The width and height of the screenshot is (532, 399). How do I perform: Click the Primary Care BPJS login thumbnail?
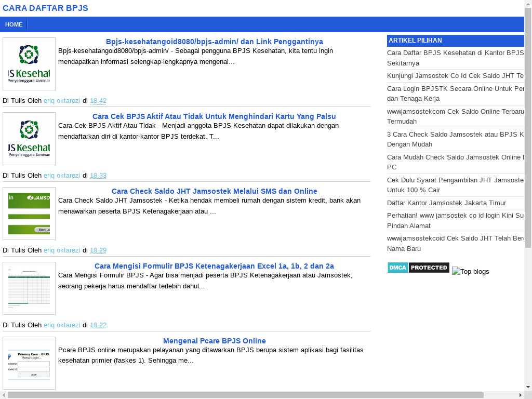29,363
